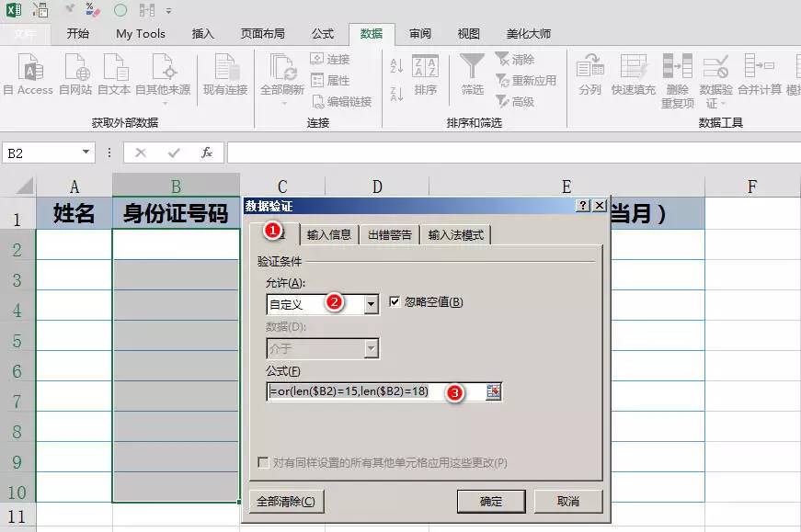The width and height of the screenshot is (801, 532).
Task: Open the 公式 ribbon tab
Action: click(x=323, y=34)
